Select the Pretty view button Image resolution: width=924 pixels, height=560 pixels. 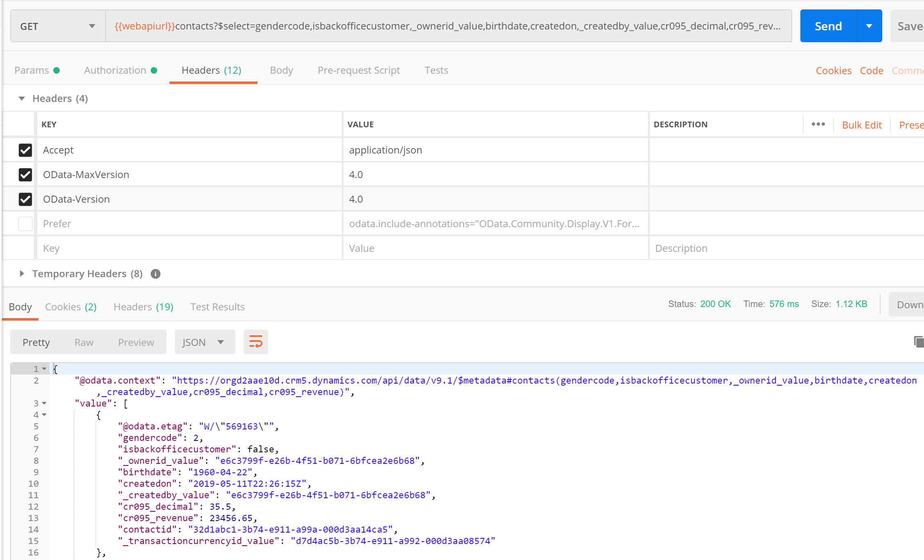coord(36,342)
